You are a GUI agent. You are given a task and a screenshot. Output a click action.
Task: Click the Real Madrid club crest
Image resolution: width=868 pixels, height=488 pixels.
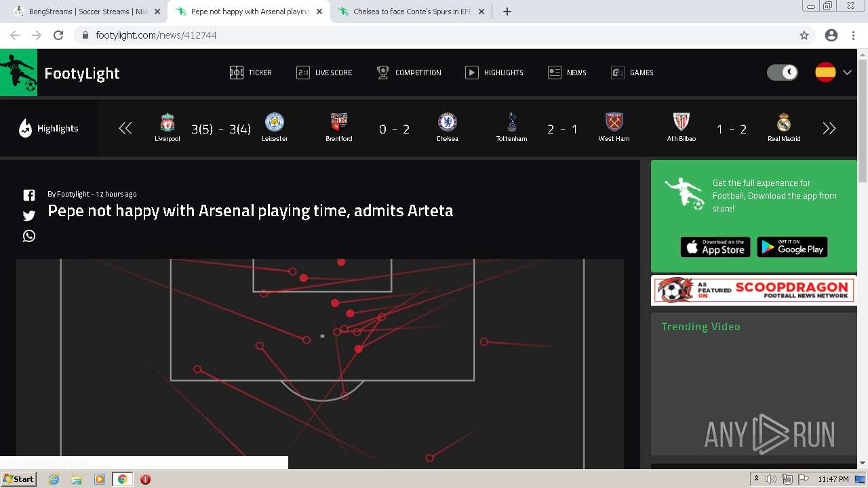(784, 122)
